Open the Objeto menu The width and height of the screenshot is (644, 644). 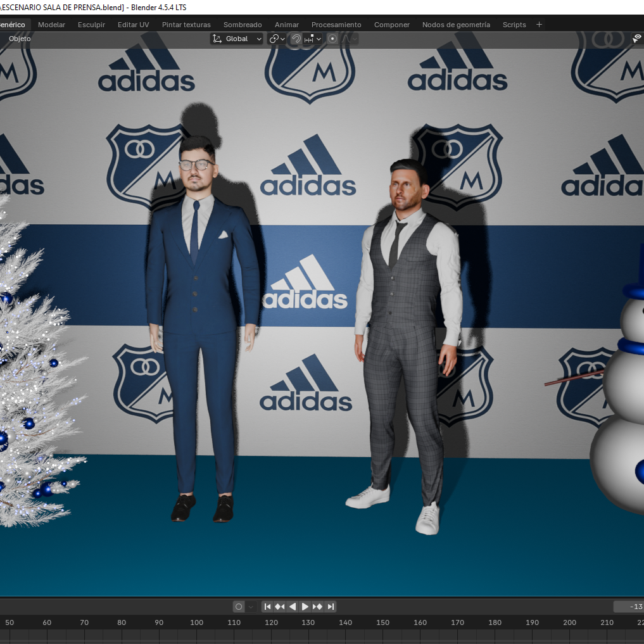tap(20, 39)
